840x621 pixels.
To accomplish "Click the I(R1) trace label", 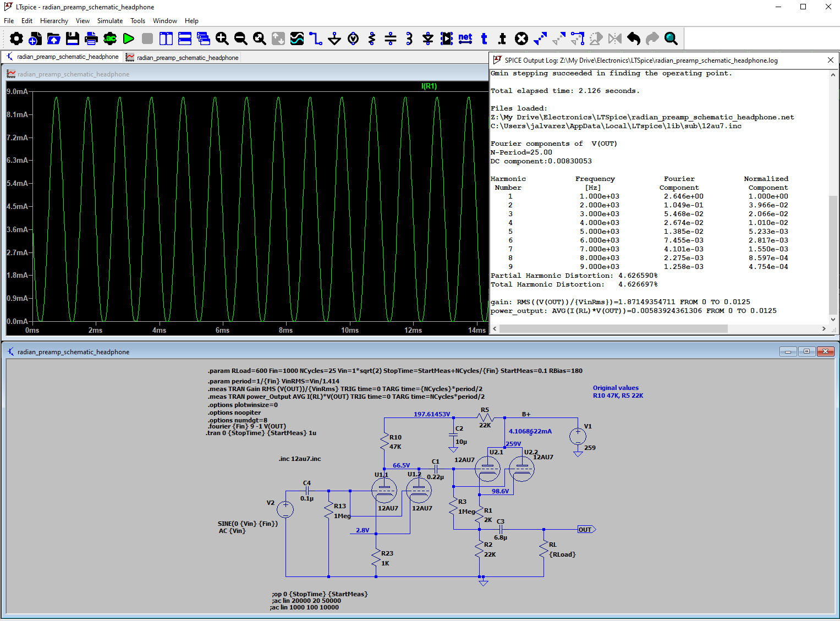I will 429,86.
